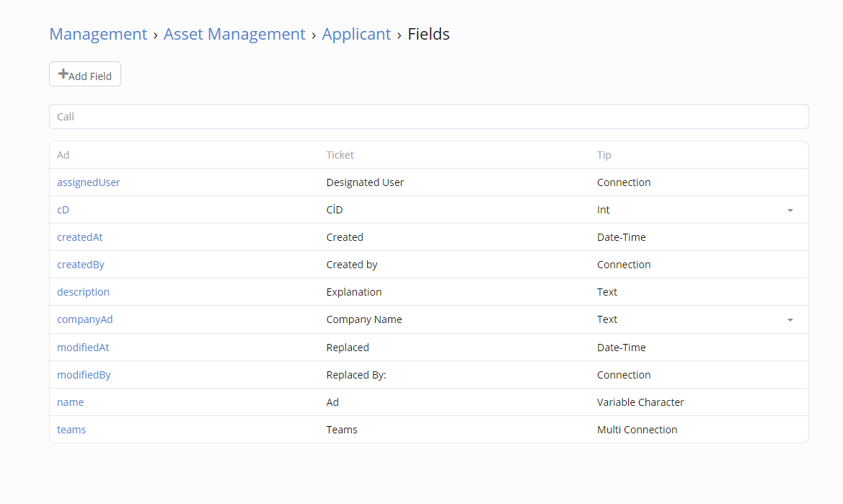Open the assignedUser field link

point(89,182)
